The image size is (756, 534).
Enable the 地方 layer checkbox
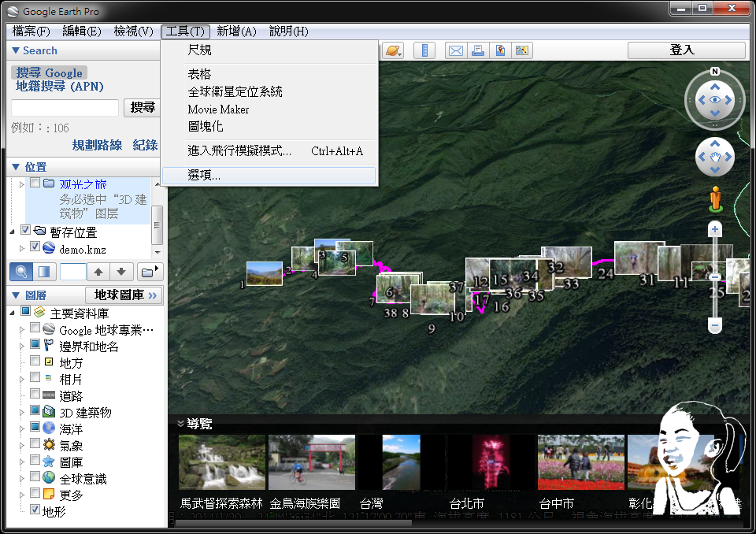[35, 361]
